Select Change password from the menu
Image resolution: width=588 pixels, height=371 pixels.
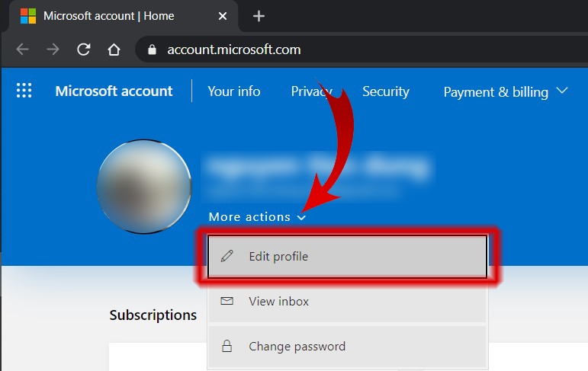point(347,347)
